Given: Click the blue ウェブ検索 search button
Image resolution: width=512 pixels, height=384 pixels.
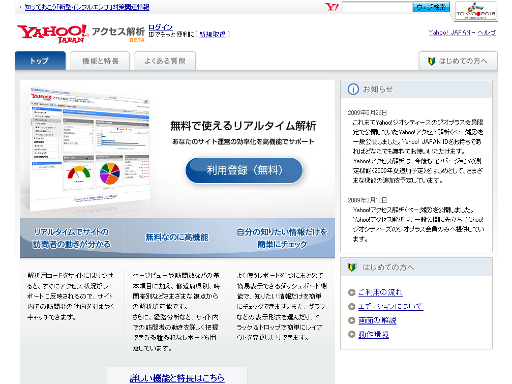Looking at the screenshot, I should coord(431,7).
